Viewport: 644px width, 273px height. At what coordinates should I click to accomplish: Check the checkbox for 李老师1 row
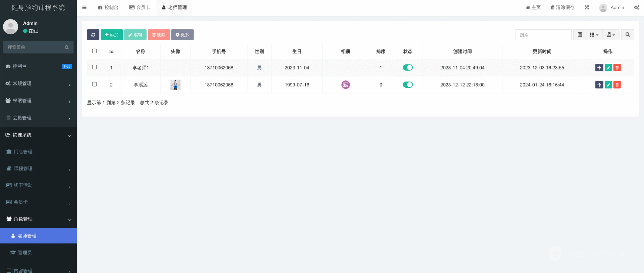point(95,67)
